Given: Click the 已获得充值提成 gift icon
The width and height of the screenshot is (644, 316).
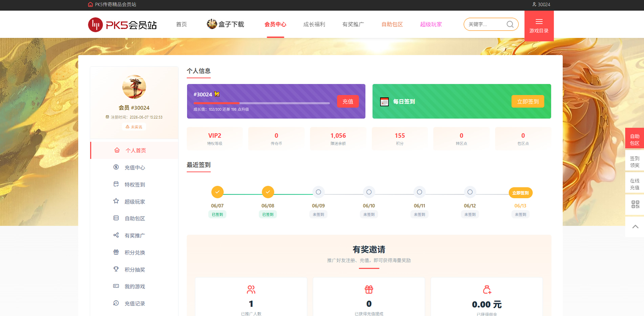Looking at the screenshot, I should point(369,289).
